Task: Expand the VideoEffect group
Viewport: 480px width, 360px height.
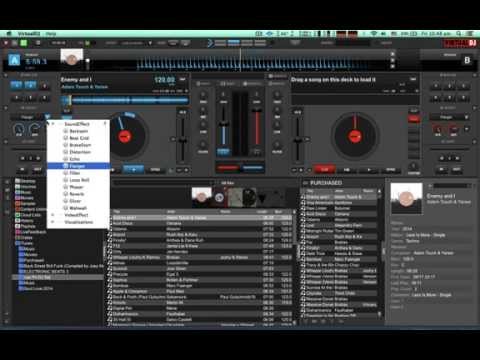Action: [x=52, y=215]
